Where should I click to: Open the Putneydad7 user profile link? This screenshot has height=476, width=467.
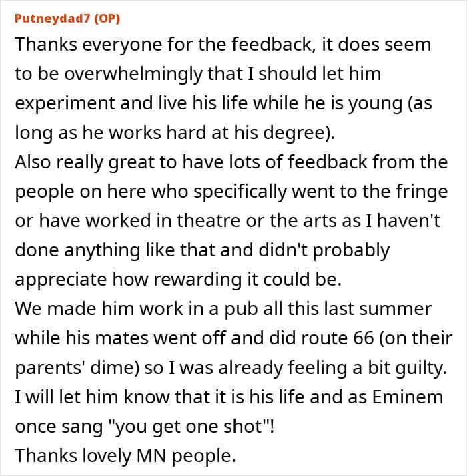click(52, 19)
